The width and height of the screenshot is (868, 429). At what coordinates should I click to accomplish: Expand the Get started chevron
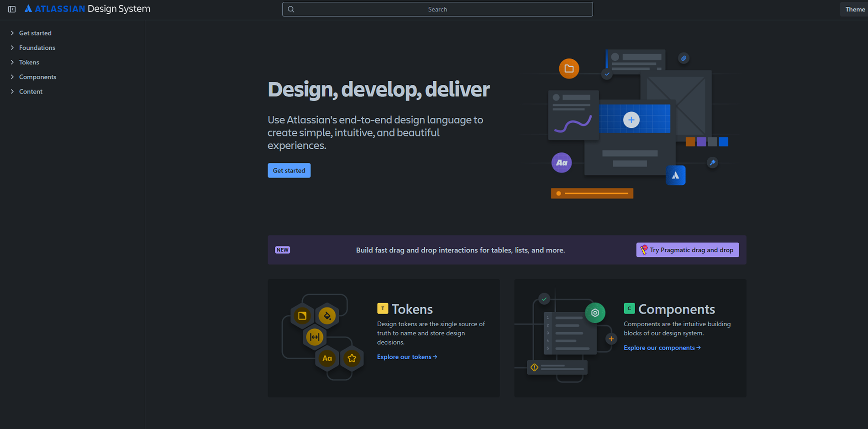point(12,33)
